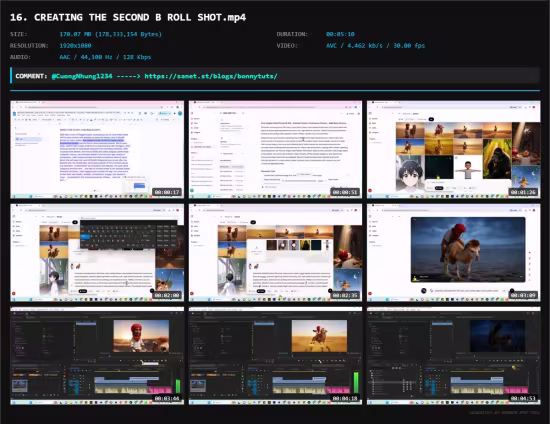Open the frame thumbnail stamped 00:02:35
This screenshot has width=550, height=424.
[x=275, y=253]
